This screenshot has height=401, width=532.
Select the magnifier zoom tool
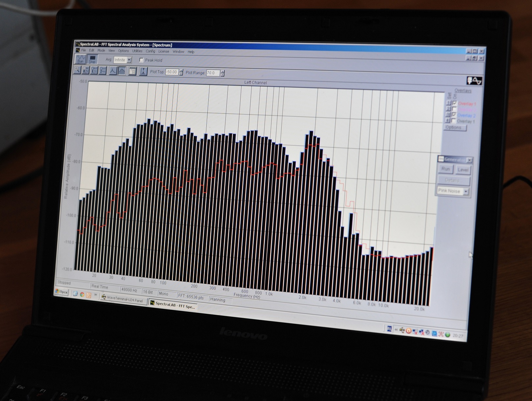click(x=77, y=70)
